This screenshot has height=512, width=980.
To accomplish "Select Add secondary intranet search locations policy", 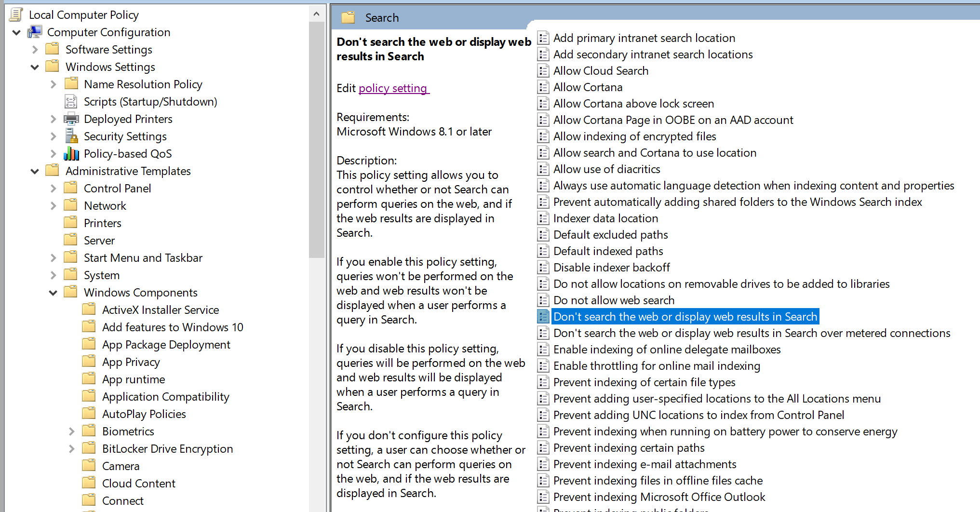I will point(653,54).
